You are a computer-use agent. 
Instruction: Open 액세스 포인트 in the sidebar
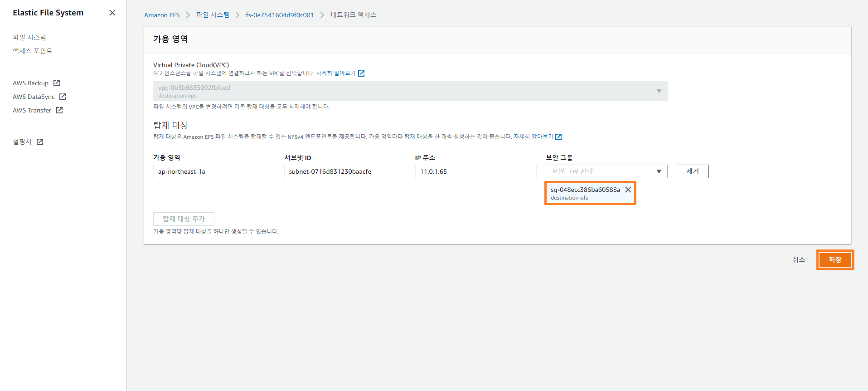(33, 51)
